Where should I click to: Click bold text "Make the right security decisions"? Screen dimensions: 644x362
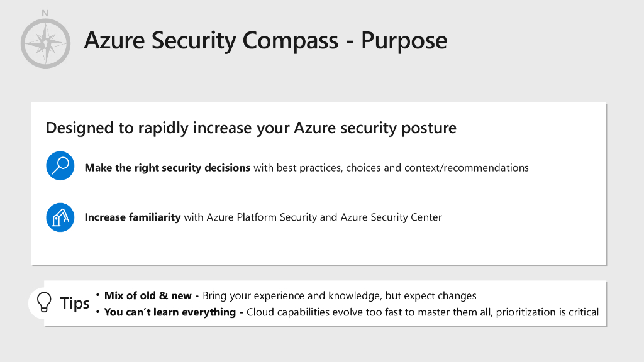point(167,168)
